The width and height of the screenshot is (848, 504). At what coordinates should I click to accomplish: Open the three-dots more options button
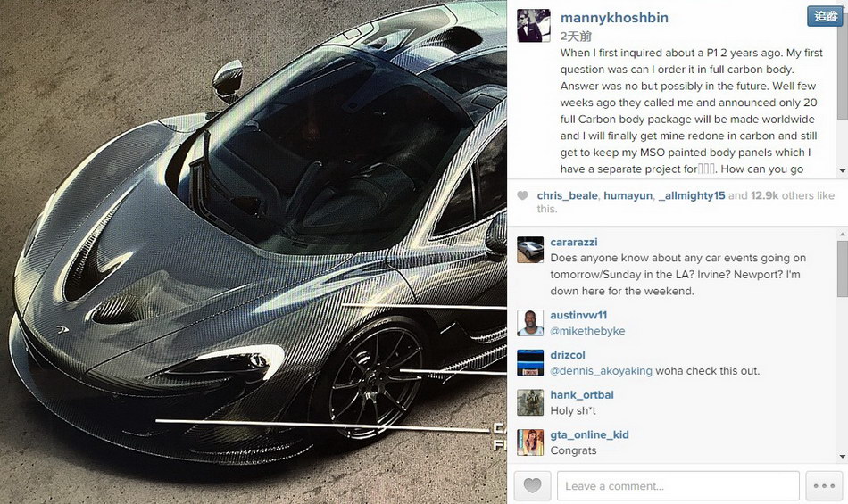pos(824,485)
